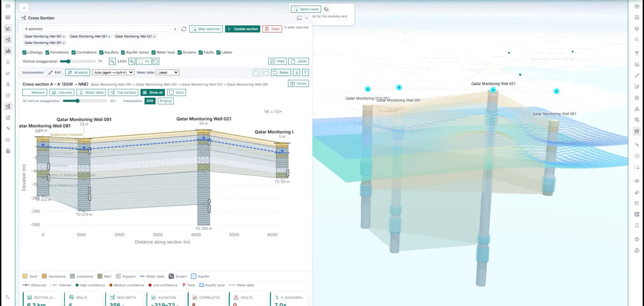Select the Water table view tab
Screen dimensions: 644x306
(91, 93)
